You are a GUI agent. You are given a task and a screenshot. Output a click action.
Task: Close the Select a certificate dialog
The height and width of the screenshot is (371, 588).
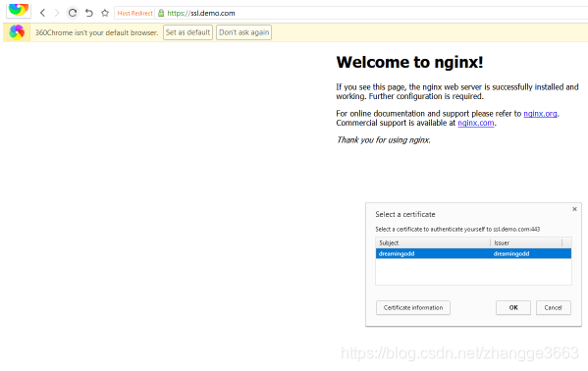click(x=574, y=209)
